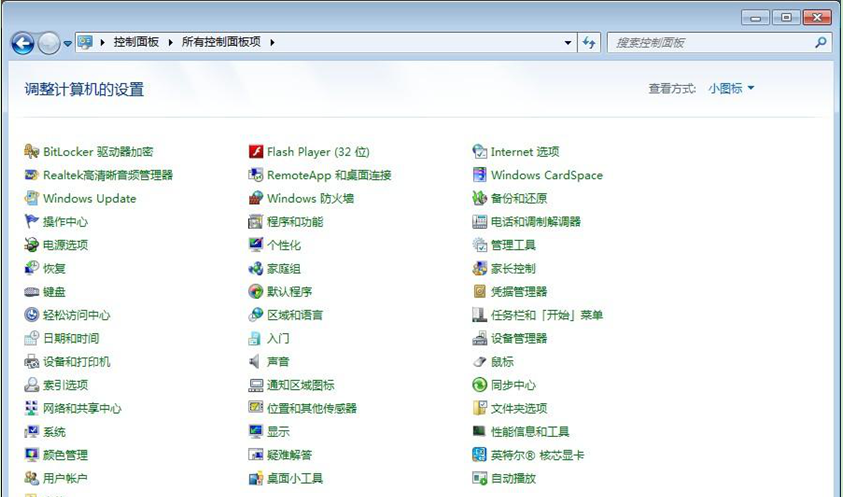Click the 同步中心 green icon
Image resolution: width=843 pixels, height=497 pixels.
pyautogui.click(x=480, y=385)
